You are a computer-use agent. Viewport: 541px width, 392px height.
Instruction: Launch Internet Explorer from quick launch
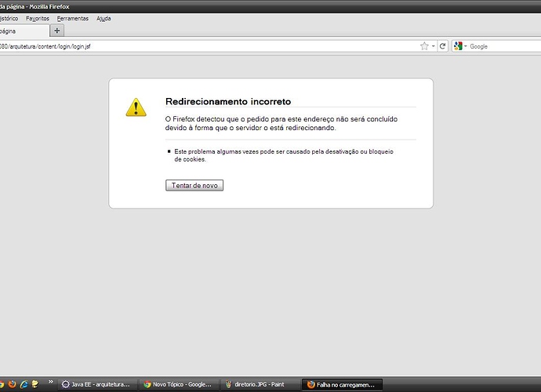click(24, 384)
